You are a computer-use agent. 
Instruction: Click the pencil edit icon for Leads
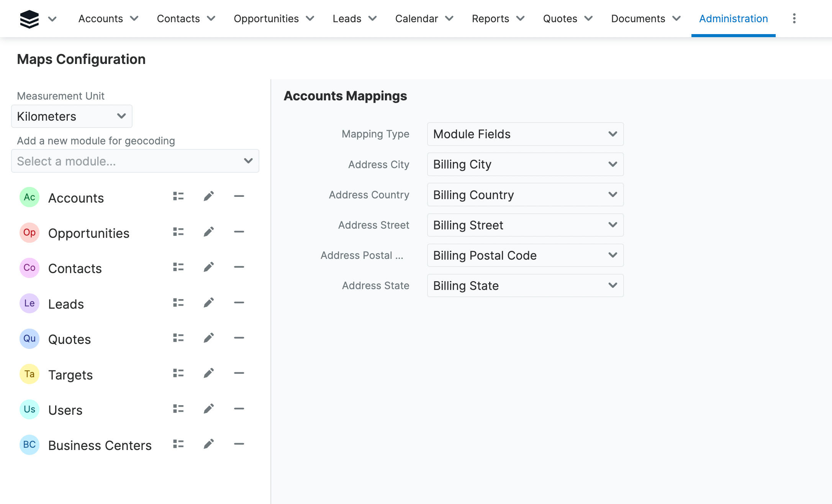[209, 303]
